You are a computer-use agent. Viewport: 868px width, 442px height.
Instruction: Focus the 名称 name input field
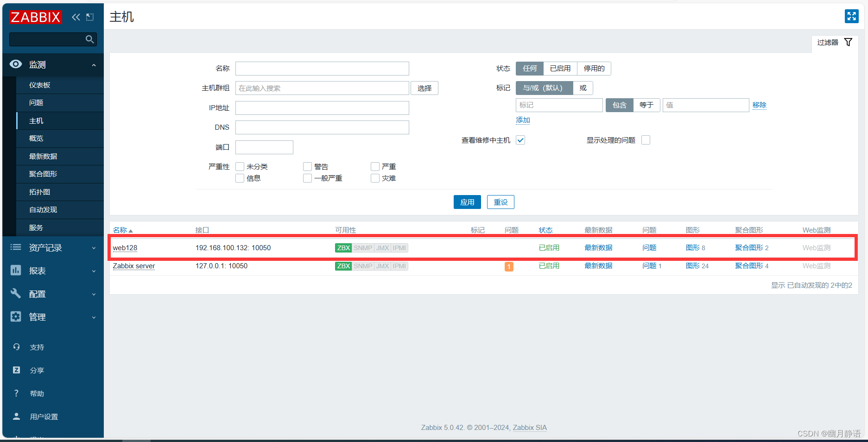pos(322,69)
